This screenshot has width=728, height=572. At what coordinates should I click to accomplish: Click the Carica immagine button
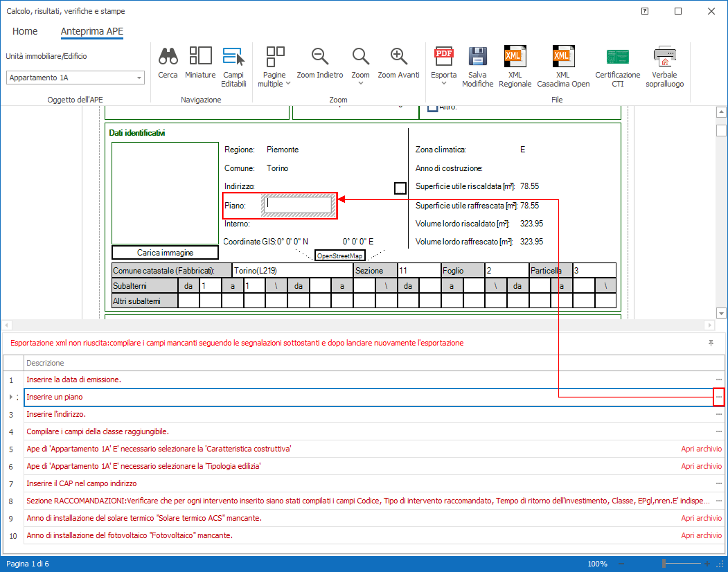[x=165, y=253]
